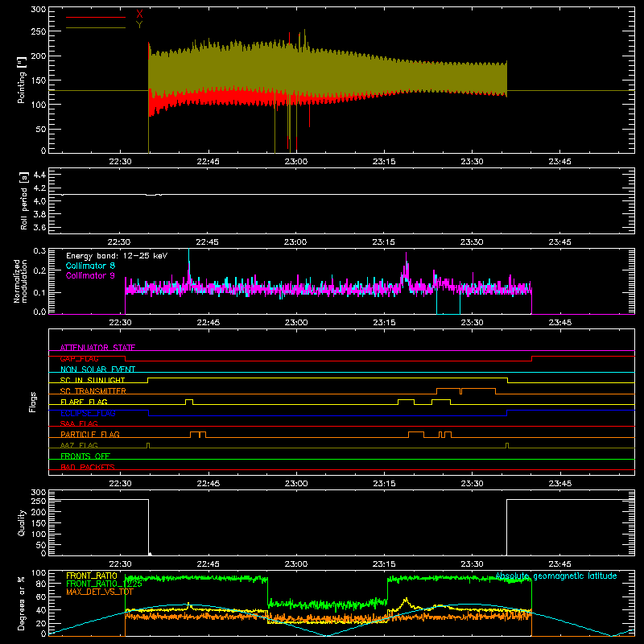Click the 23:15 tick under the Roll period plot

click(384, 242)
